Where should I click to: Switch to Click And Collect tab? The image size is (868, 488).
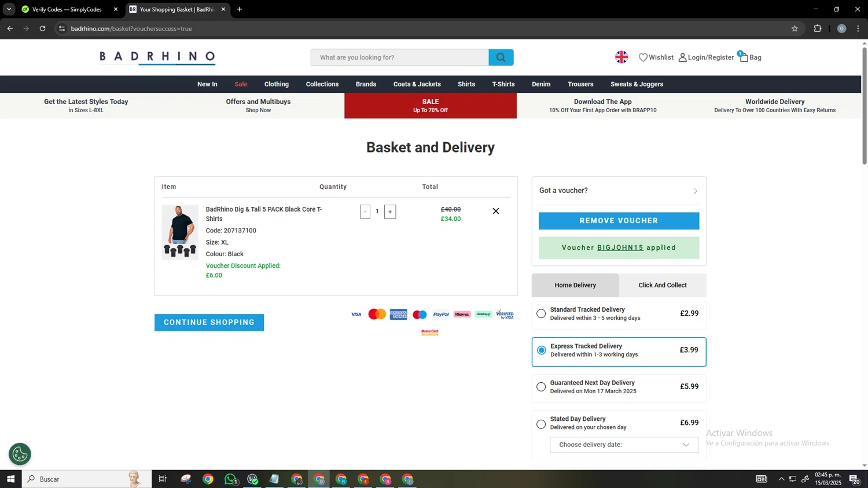663,285
